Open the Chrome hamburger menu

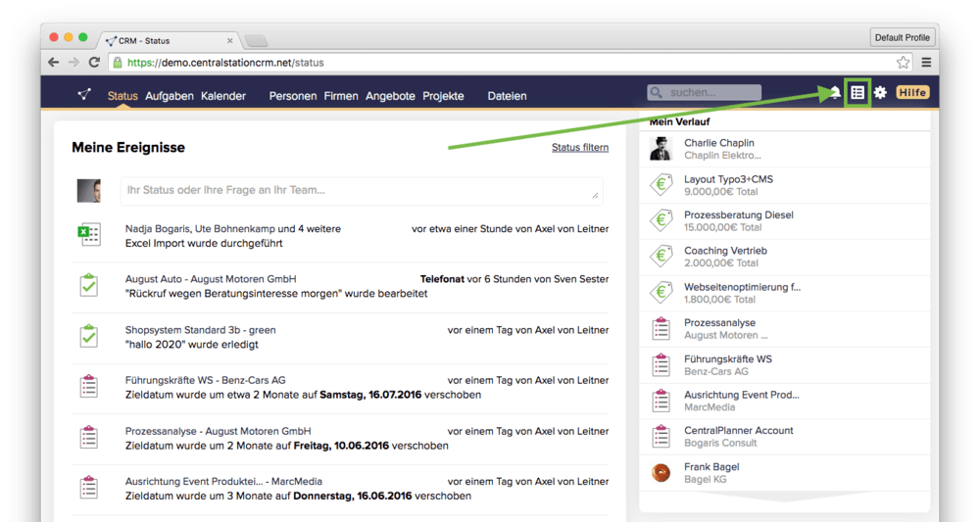click(926, 62)
